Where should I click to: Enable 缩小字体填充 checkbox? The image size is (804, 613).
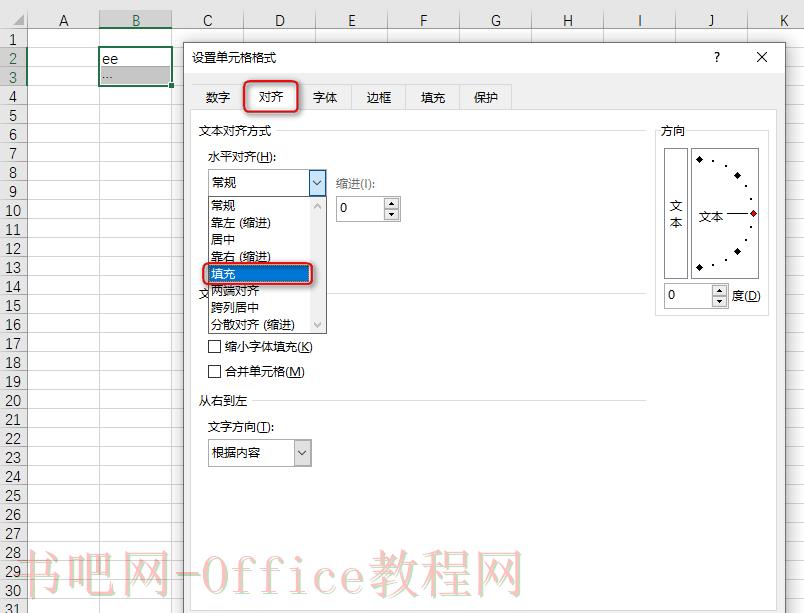pyautogui.click(x=214, y=347)
